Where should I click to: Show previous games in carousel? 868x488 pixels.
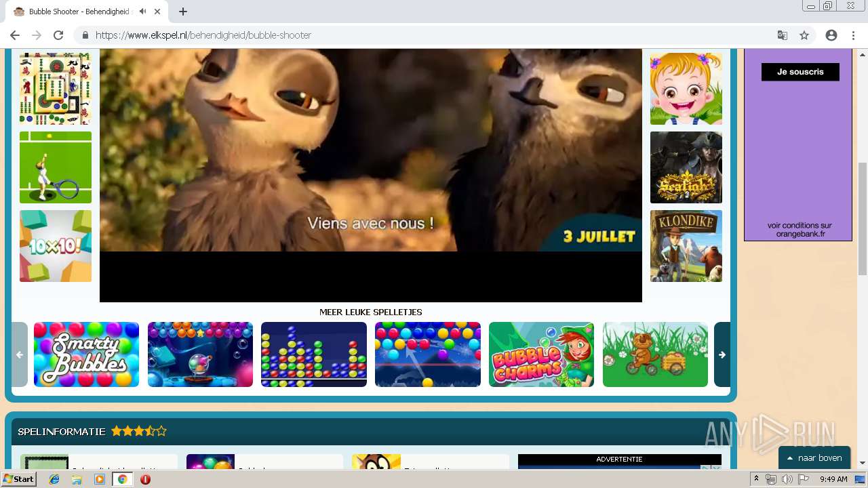(x=20, y=354)
